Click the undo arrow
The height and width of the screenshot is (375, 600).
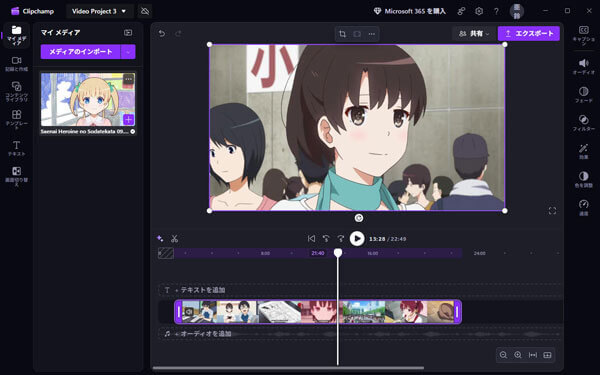click(162, 33)
